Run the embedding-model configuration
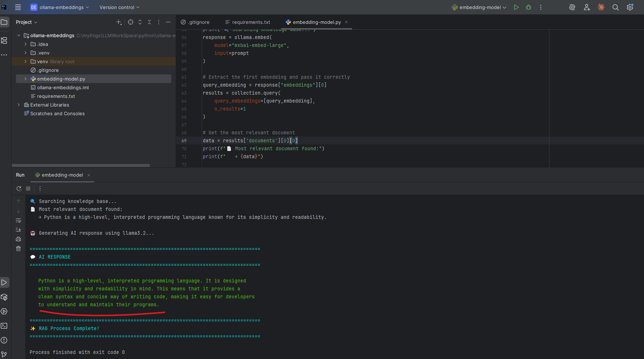The height and width of the screenshot is (359, 644). coord(516,7)
